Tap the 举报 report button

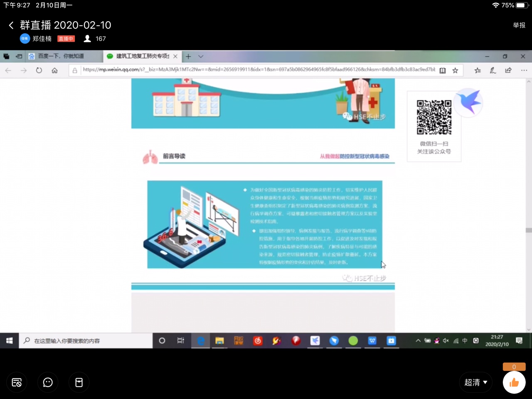pos(519,25)
